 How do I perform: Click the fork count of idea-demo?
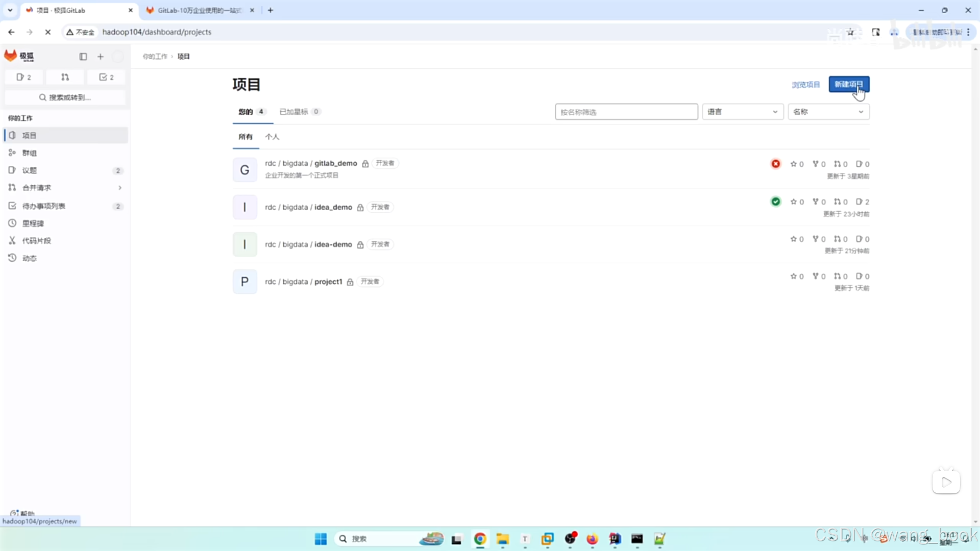click(819, 239)
